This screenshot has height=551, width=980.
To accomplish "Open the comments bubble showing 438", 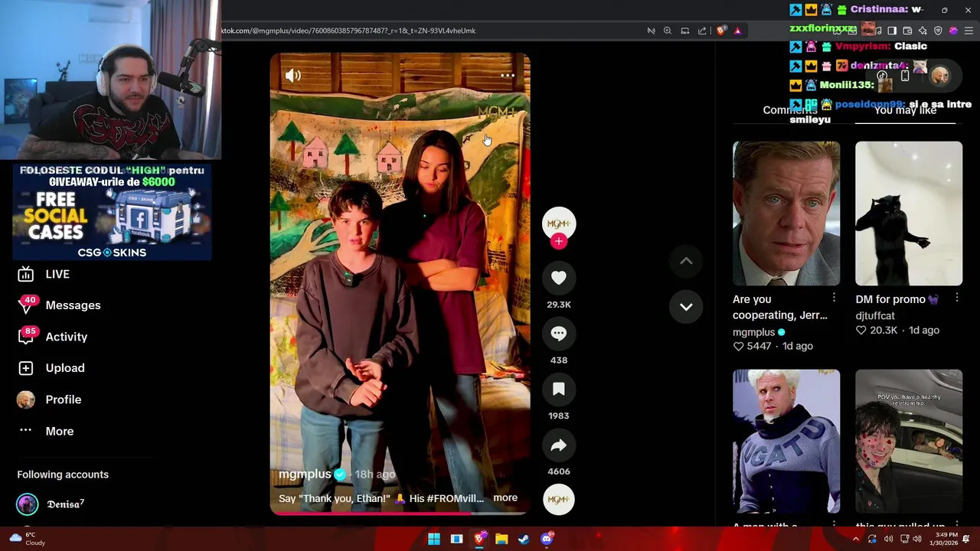I will click(559, 334).
